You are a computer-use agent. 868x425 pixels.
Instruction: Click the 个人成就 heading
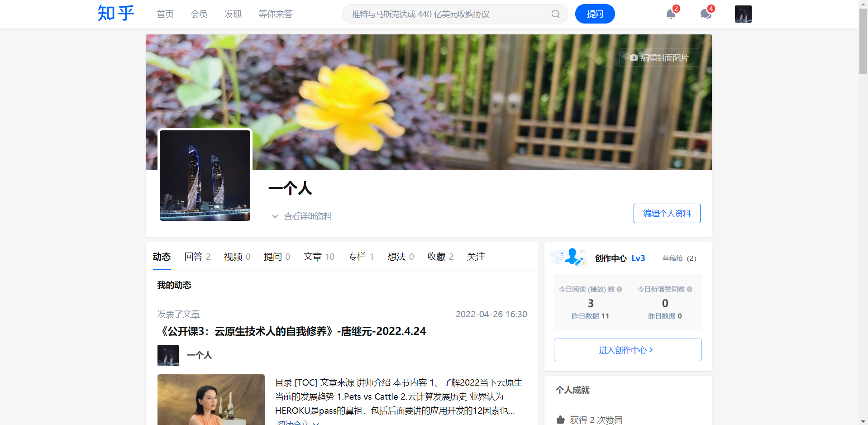572,390
